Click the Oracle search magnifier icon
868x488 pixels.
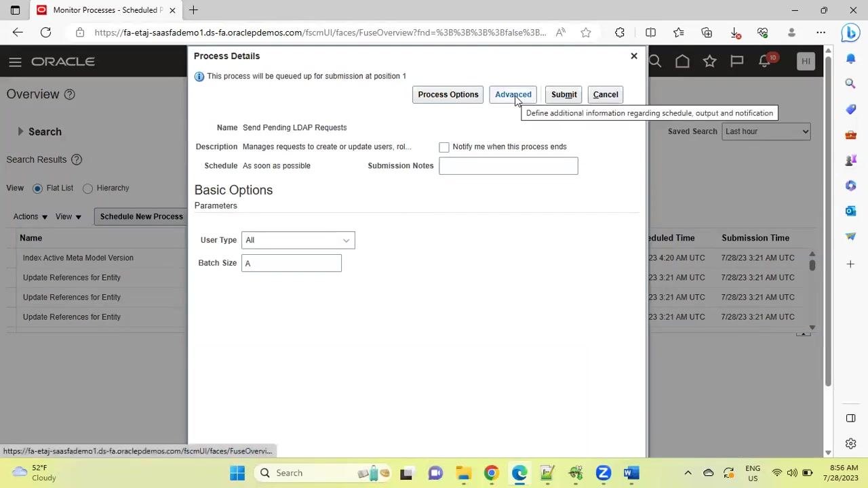pyautogui.click(x=655, y=62)
